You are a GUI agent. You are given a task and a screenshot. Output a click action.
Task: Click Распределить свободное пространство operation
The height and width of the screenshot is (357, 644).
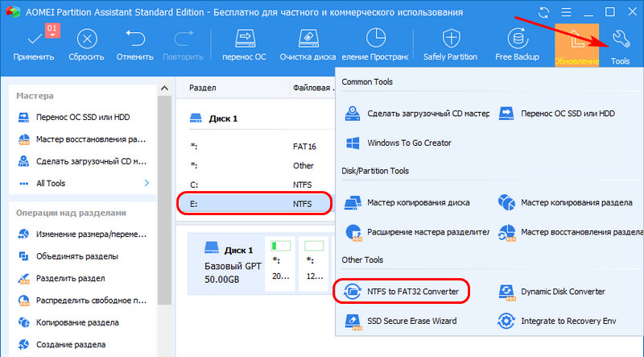[82, 301]
